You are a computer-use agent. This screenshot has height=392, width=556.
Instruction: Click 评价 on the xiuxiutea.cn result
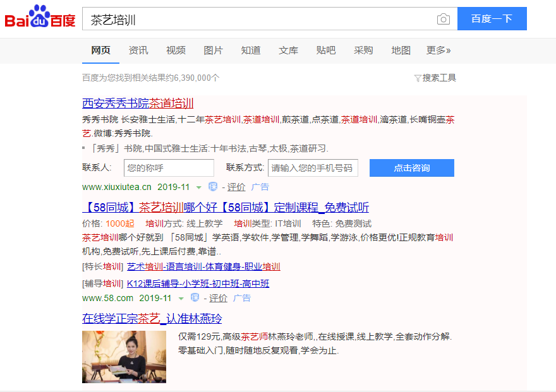[x=236, y=187]
